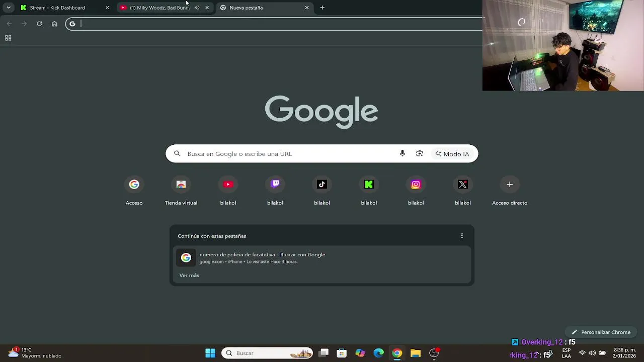
Task: Switch to Stream - Kick Dashboard tab
Action: click(x=65, y=8)
